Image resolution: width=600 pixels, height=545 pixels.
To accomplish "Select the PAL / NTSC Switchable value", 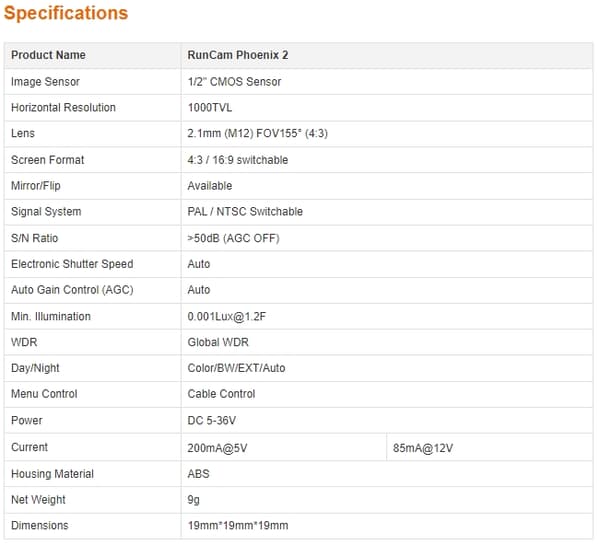I will (245, 212).
